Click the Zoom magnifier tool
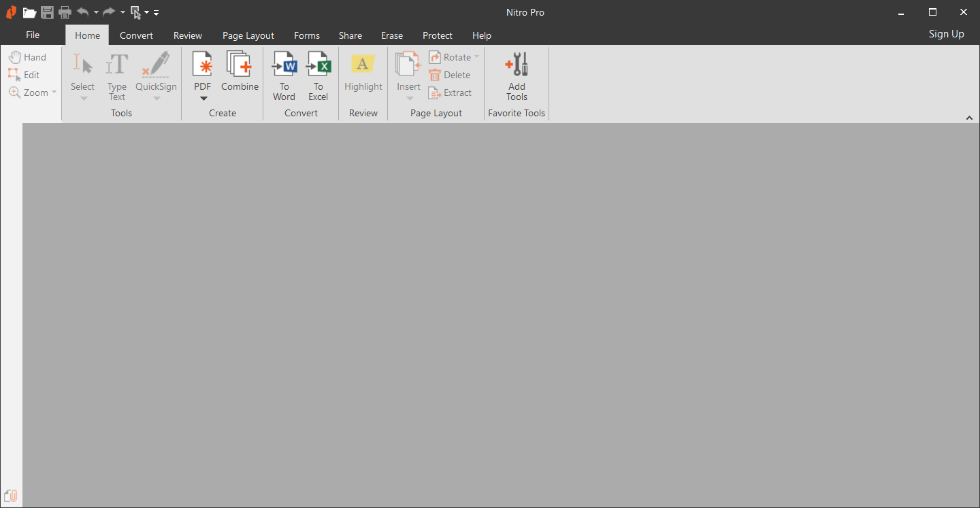980x508 pixels. 29,92
